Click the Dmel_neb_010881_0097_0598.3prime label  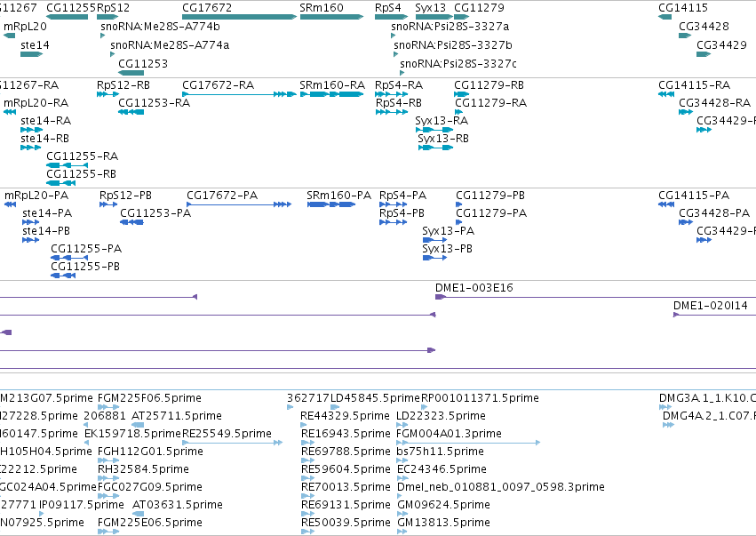(x=501, y=487)
